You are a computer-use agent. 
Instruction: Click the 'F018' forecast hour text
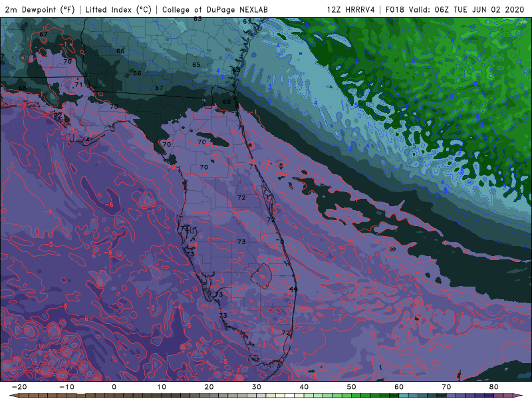[394, 9]
